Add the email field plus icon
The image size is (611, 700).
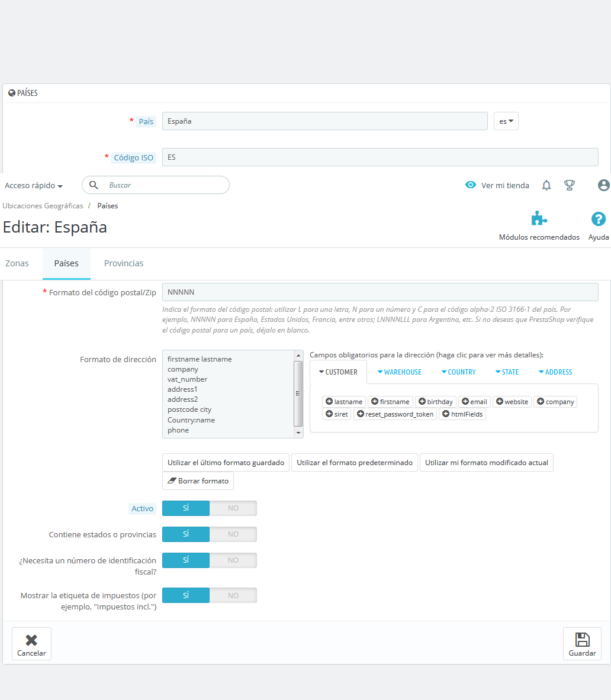click(465, 401)
